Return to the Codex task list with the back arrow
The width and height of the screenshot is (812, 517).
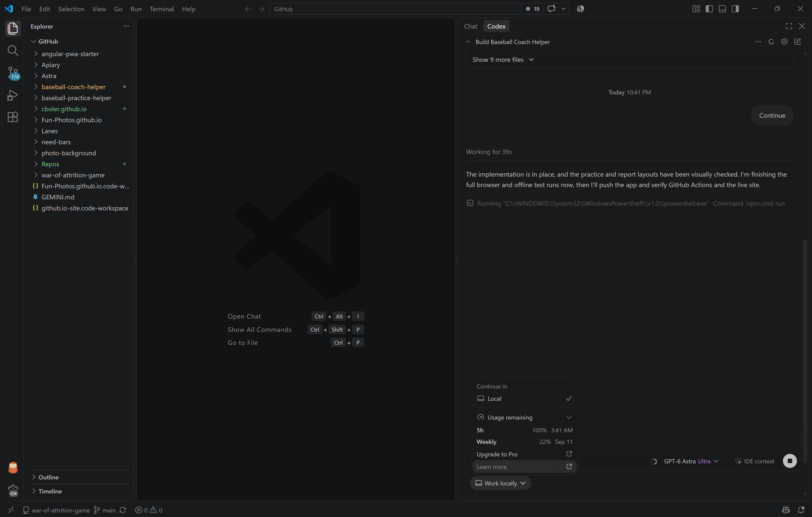click(468, 42)
